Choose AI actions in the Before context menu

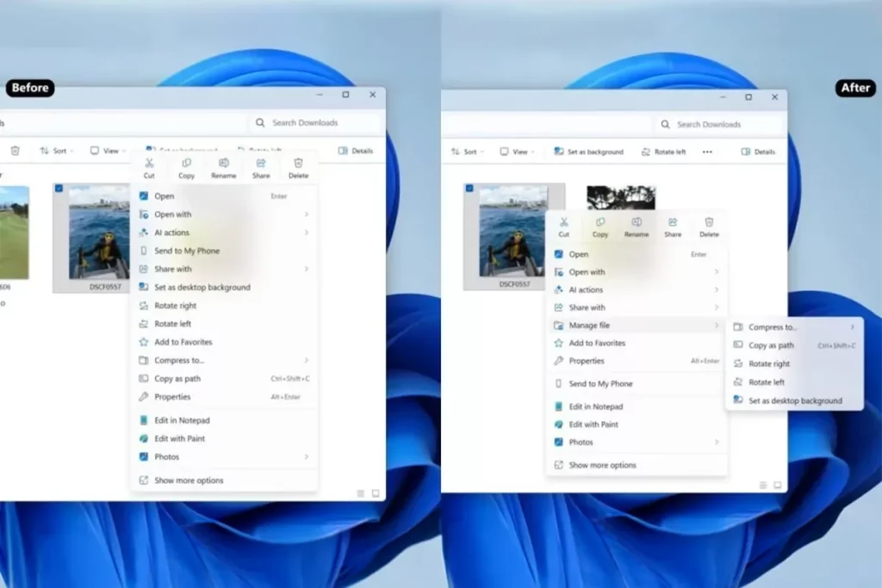click(171, 232)
